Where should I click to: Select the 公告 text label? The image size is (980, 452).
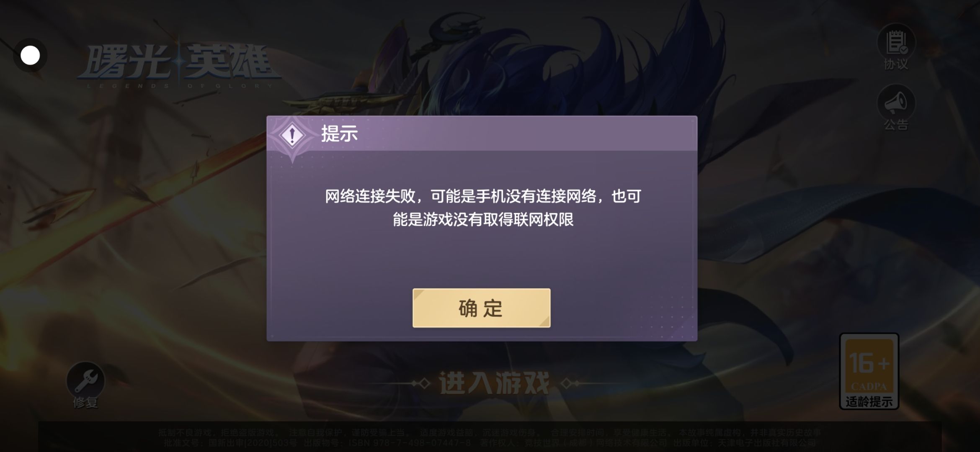(x=896, y=125)
